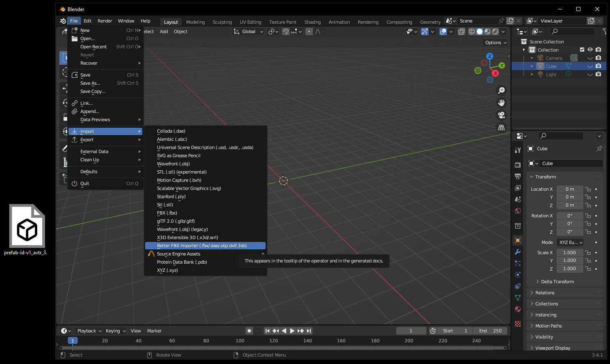Disable Light in renders
Image resolution: width=610 pixels, height=364 pixels.
(599, 74)
